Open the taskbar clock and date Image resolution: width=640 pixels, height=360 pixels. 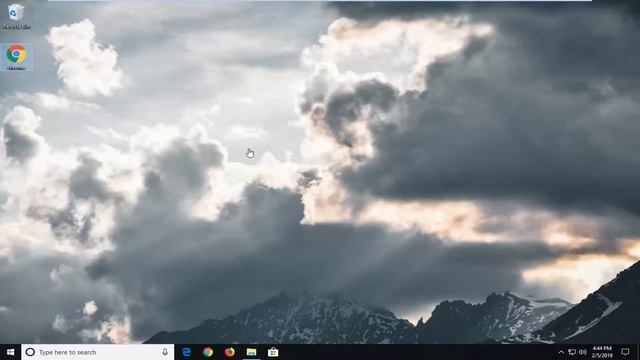coord(602,352)
